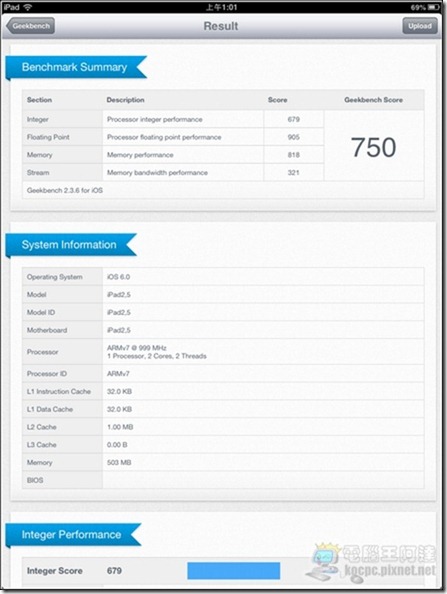
Task: Select 'Memory bandwidth performance' description
Action: coord(157,173)
